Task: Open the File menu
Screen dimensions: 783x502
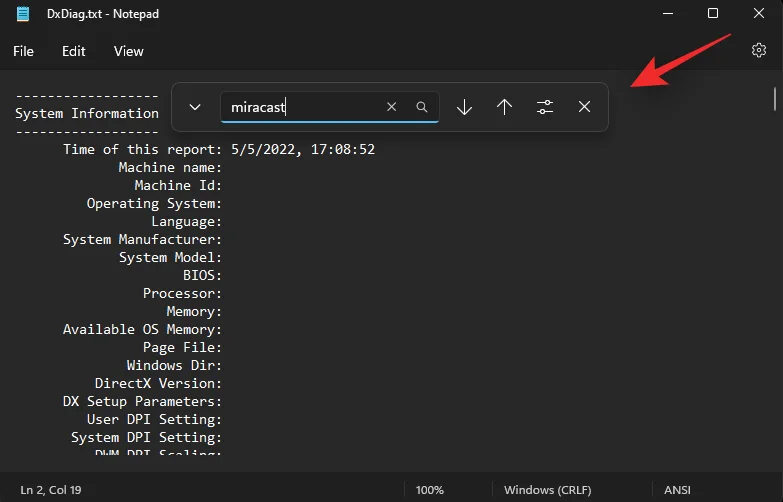Action: point(23,51)
